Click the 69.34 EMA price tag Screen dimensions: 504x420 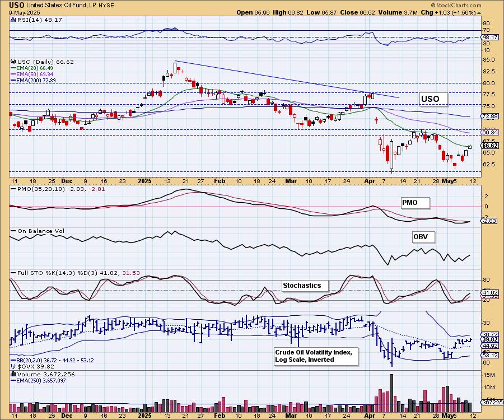[490, 132]
